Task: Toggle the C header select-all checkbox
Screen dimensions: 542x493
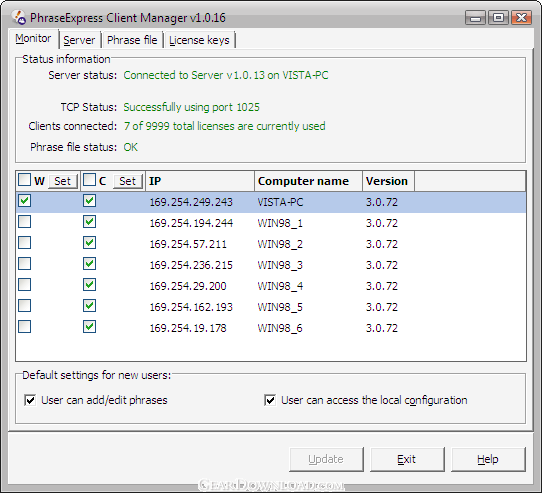Action: [90, 180]
